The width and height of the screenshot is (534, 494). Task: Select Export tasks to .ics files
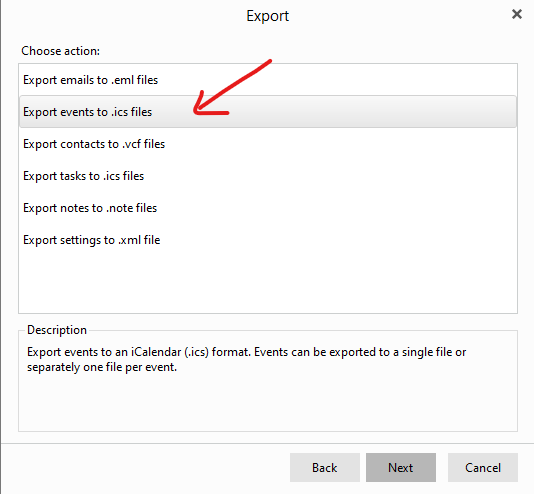pos(268,176)
